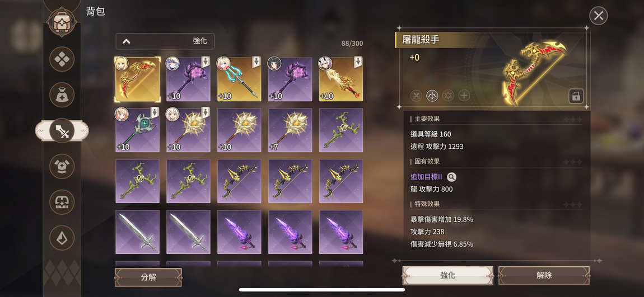Image resolution: width=644 pixels, height=297 pixels.
Task: Collapse the 強化 sort dropdown
Action: (x=165, y=41)
